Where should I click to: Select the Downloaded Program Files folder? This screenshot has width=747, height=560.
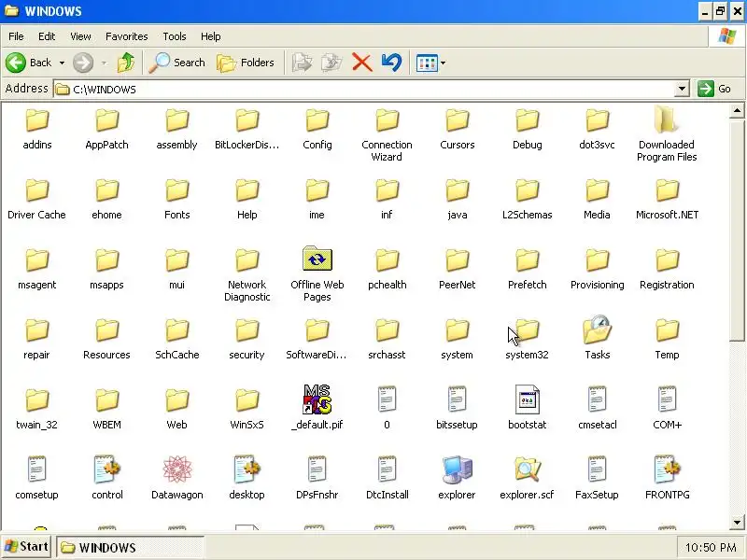coord(667,134)
